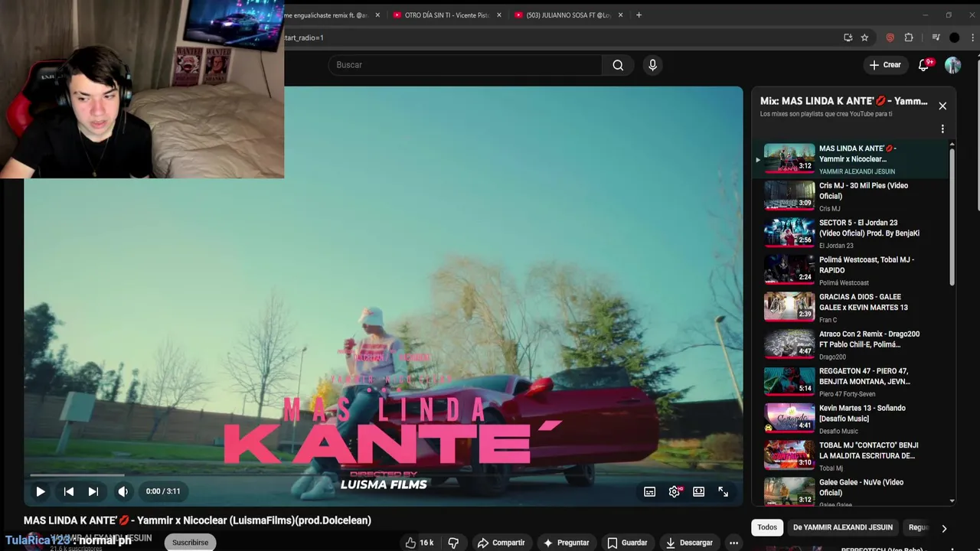Click the red extension icon in toolbar
980x551 pixels.
(x=890, y=37)
